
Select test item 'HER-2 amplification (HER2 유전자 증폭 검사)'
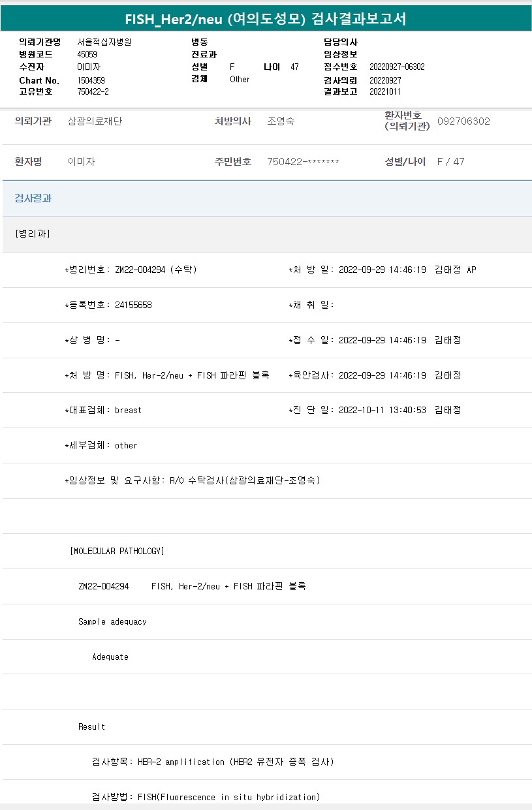(x=236, y=762)
